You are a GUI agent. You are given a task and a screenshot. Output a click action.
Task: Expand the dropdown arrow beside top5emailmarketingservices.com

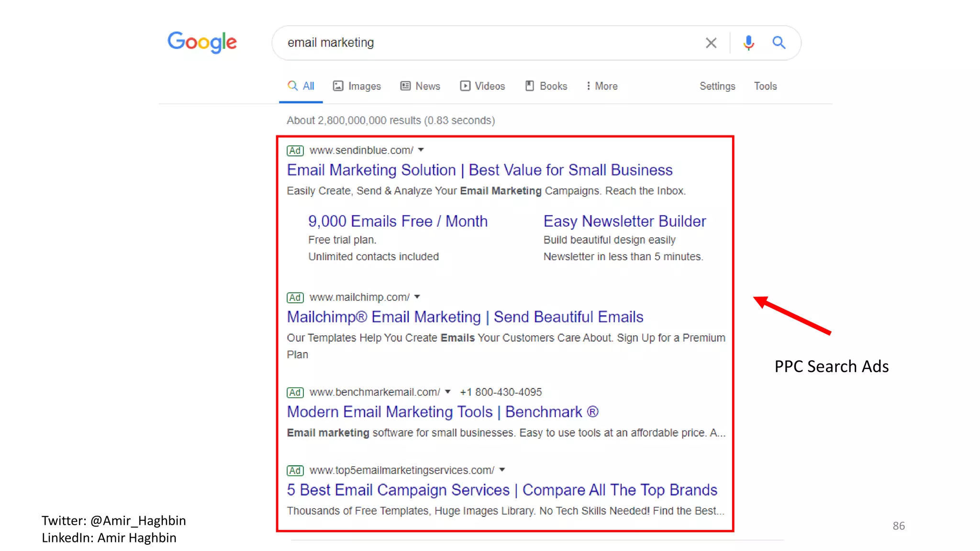[x=502, y=470]
